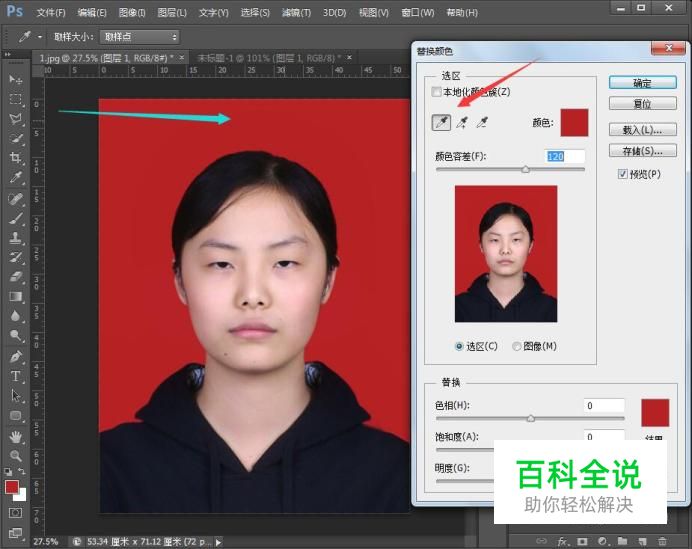692x549 pixels.
Task: Select the Type (T) tool
Action: (x=16, y=376)
